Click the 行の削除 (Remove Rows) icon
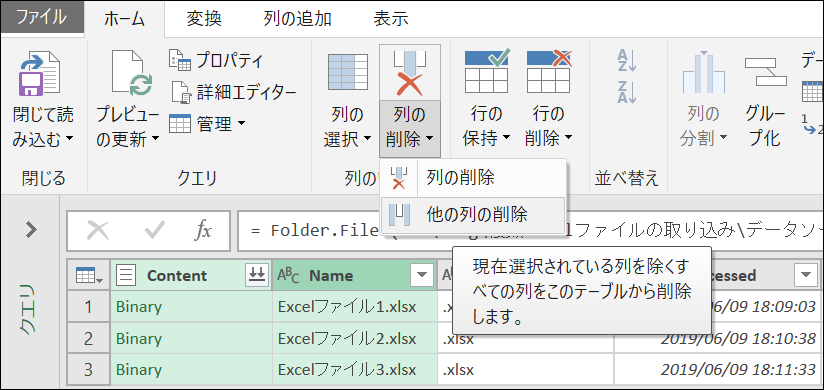This screenshot has height=390, width=824. (x=549, y=72)
